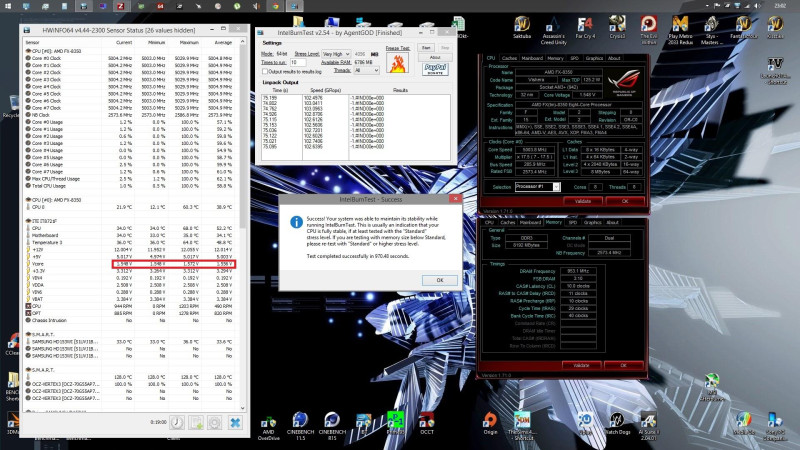Open the gear settings icon in HWiNFO toolbar

coord(215,422)
